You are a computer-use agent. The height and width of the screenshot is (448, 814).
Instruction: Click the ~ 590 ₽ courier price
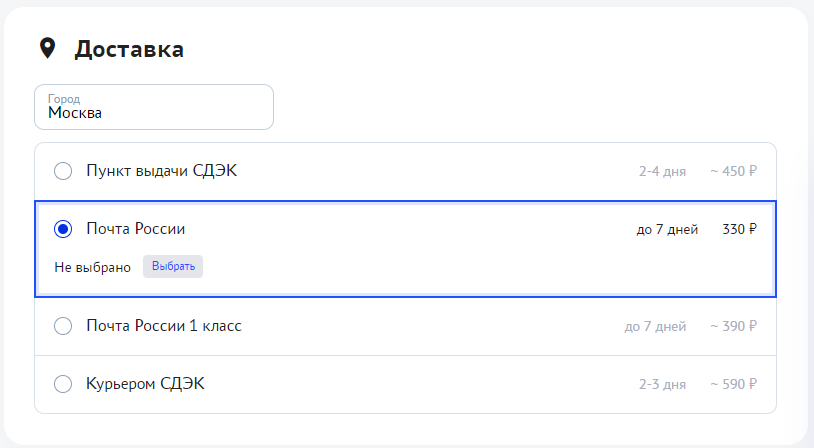coord(733,384)
